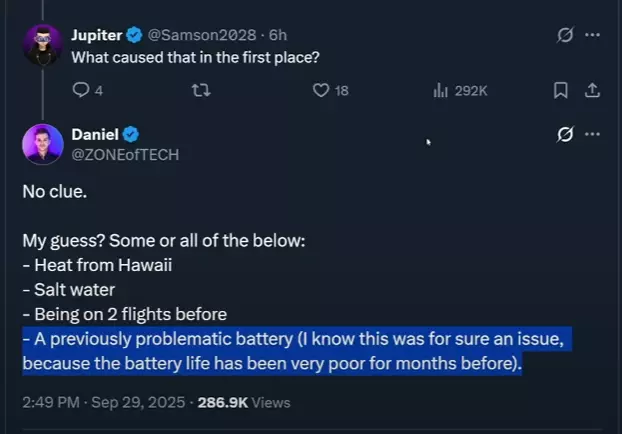The image size is (622, 434).
Task: Bookmark Jupiter's tweet
Action: pyautogui.click(x=561, y=90)
